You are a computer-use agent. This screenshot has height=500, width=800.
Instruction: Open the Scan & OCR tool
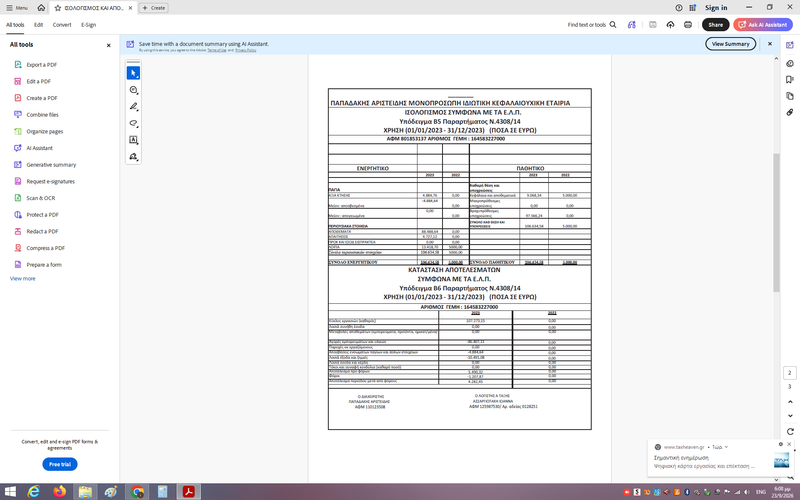(34, 198)
